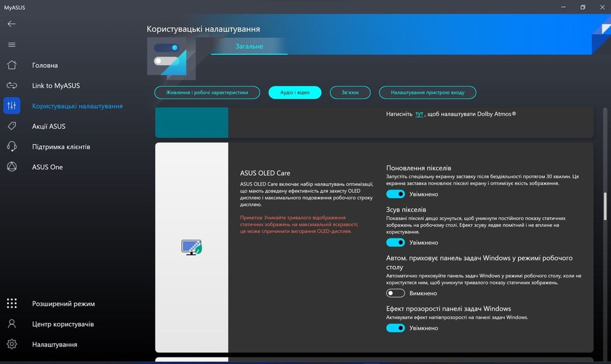Click the Поновлення пікселів heading
This screenshot has width=611, height=364.
tap(418, 168)
